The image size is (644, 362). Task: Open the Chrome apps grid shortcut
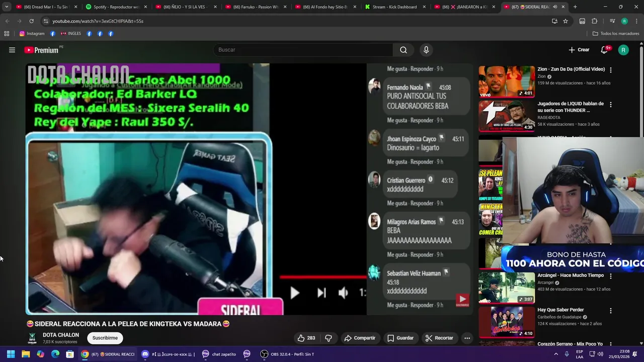point(7,34)
